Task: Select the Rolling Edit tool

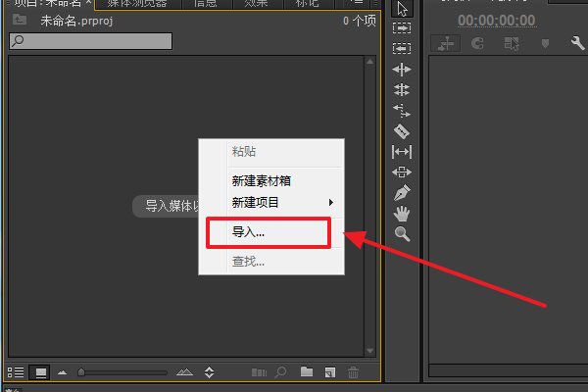Action: (402, 90)
